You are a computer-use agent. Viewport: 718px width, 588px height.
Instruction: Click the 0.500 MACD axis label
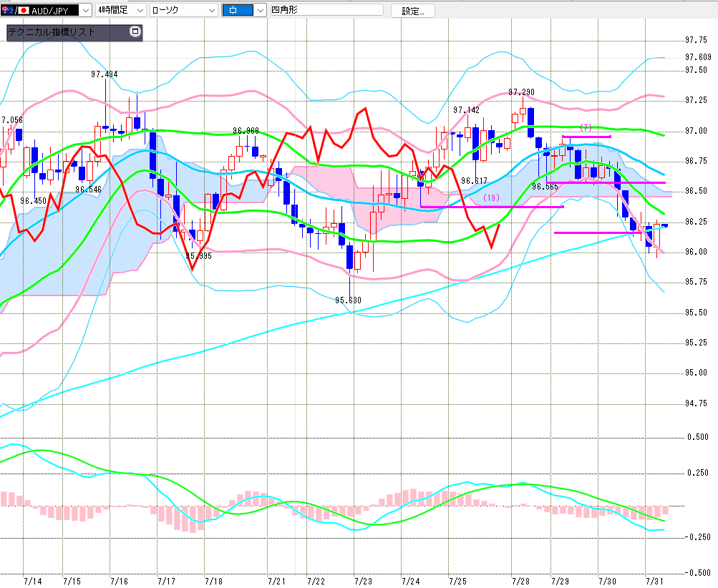click(698, 438)
